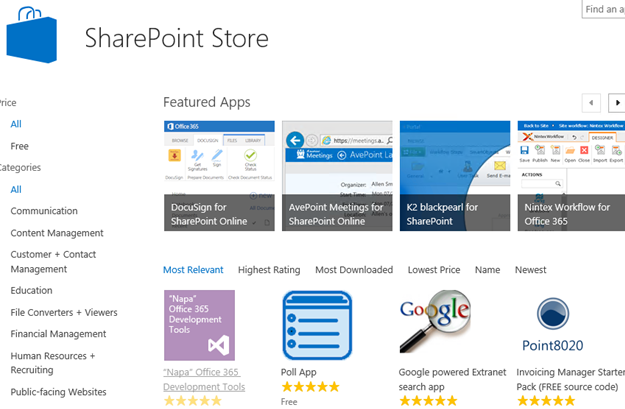Filter by Customer + Contact Management category
This screenshot has width=625, height=409.
click(53, 262)
